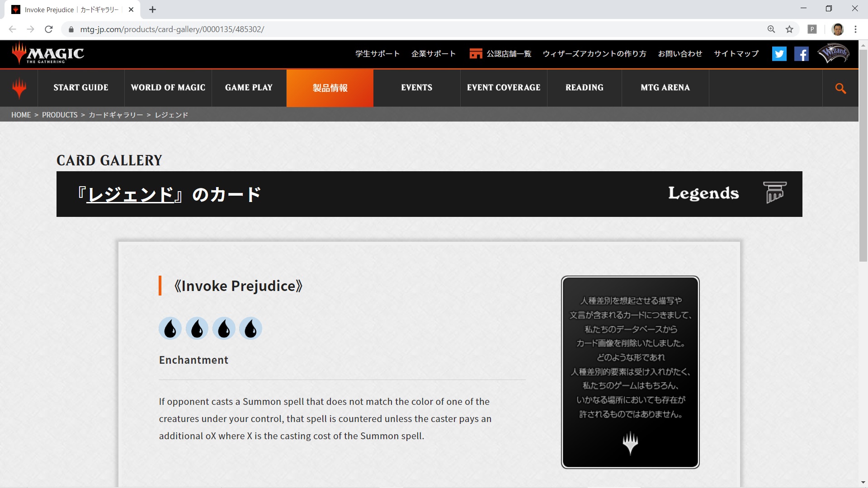Screen dimensions: 868x488
Task: Open the Chrome profile avatar
Action: pos(838,29)
